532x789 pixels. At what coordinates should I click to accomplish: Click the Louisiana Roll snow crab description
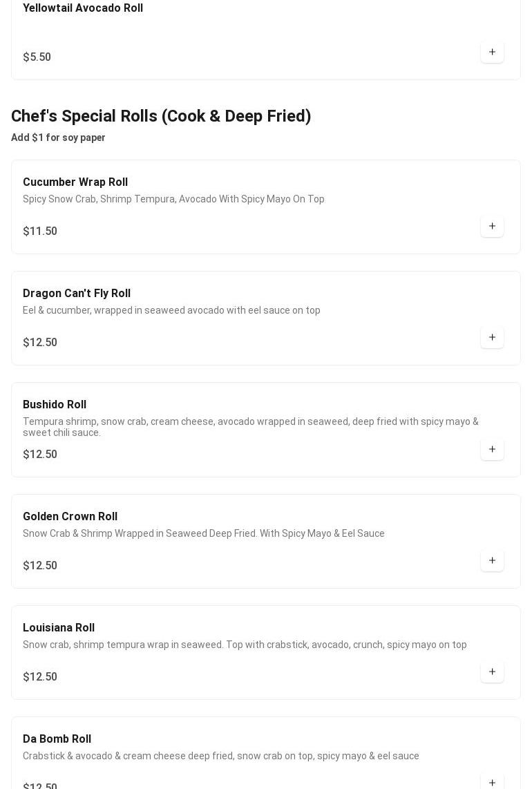[245, 645]
